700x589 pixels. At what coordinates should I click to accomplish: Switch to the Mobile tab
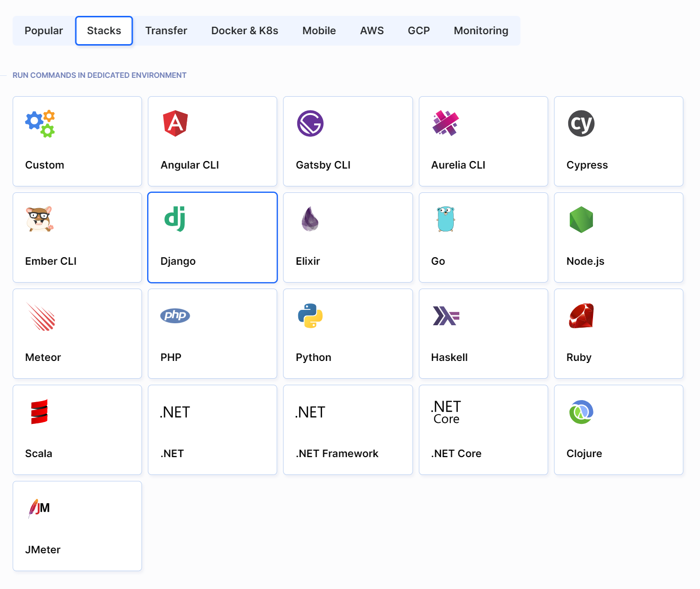point(319,31)
